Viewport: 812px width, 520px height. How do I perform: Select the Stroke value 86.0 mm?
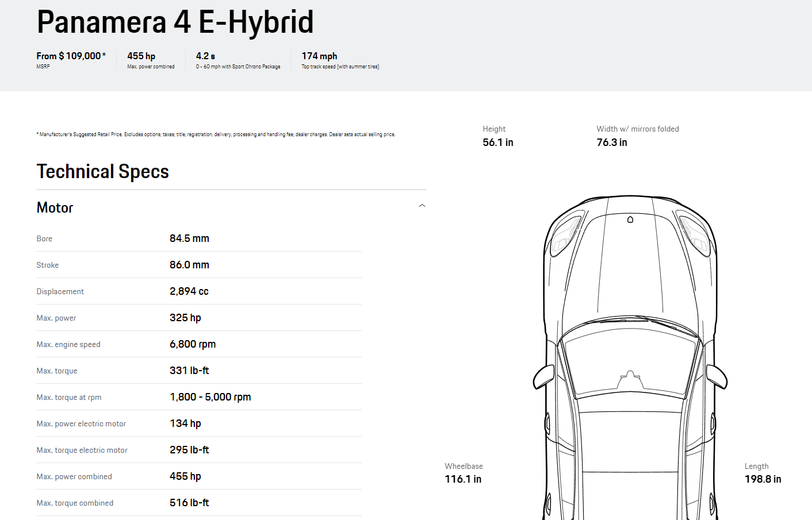coord(189,265)
